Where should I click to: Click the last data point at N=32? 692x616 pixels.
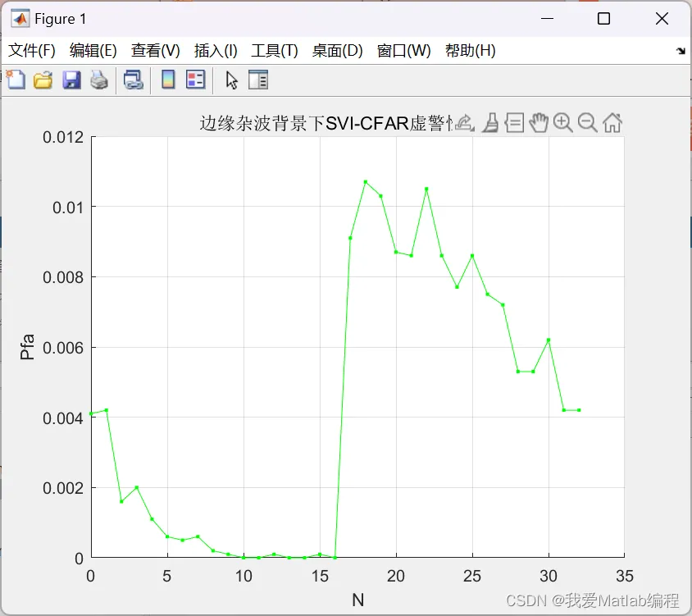(579, 410)
